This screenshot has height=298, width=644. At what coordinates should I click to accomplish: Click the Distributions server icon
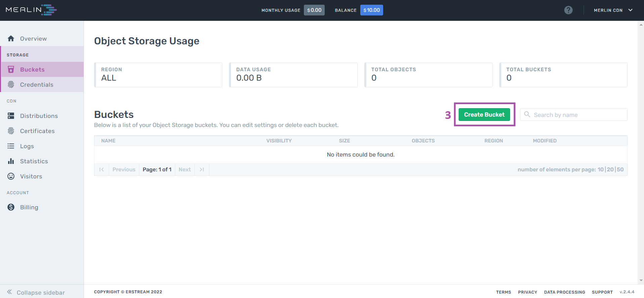11,116
